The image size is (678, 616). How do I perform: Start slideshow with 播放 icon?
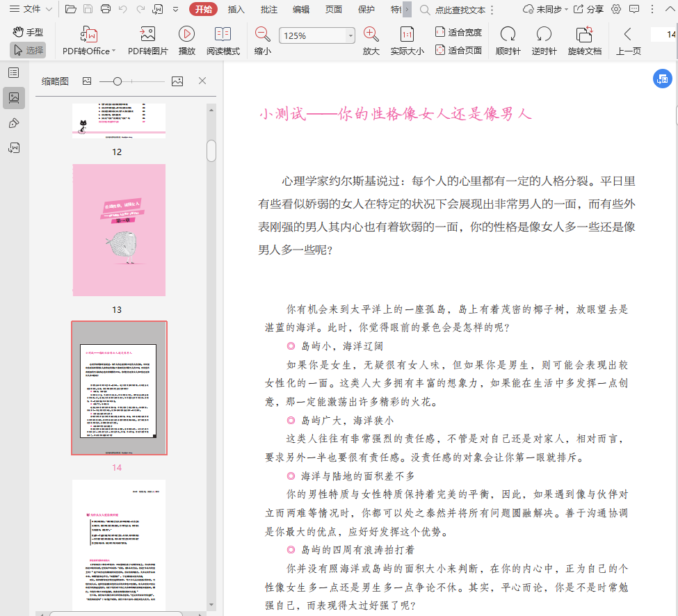pos(186,35)
